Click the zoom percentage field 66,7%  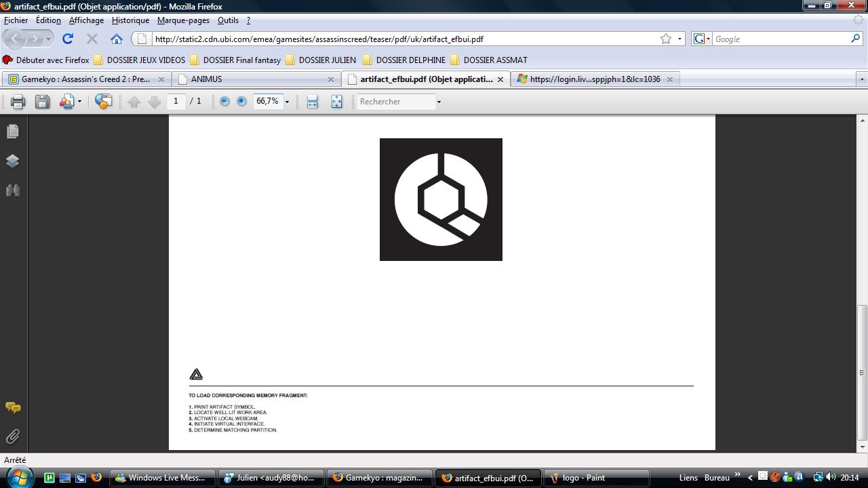tap(267, 101)
